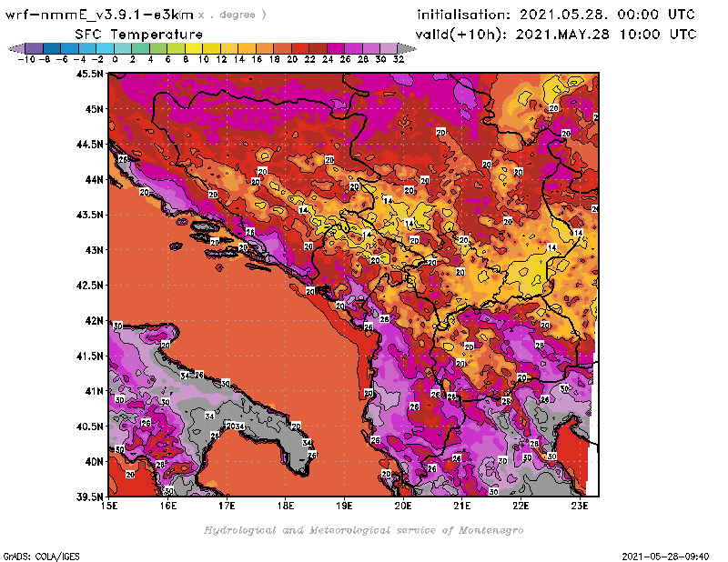Click the "2034" contour label on the map

[235, 426]
